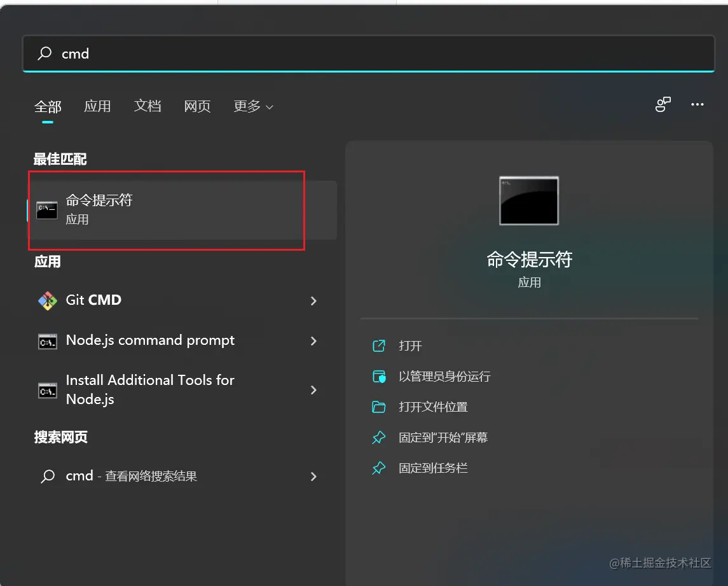Click the 打开 launch icon
The image size is (728, 586).
pyautogui.click(x=379, y=345)
